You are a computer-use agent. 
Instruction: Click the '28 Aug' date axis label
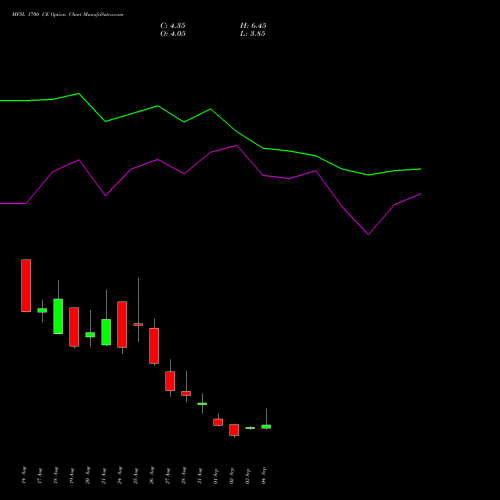click(184, 475)
